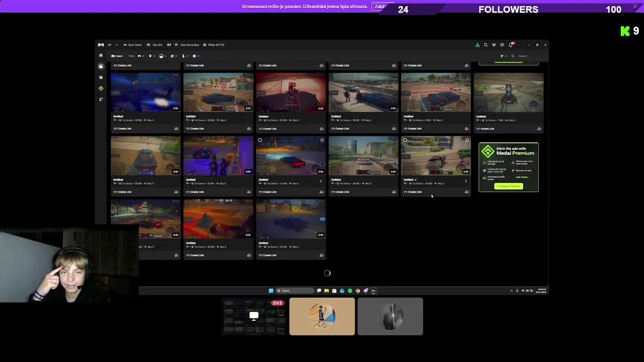This screenshot has height=362, width=644.
Task: Open the Medal logo menu
Action: [x=101, y=45]
